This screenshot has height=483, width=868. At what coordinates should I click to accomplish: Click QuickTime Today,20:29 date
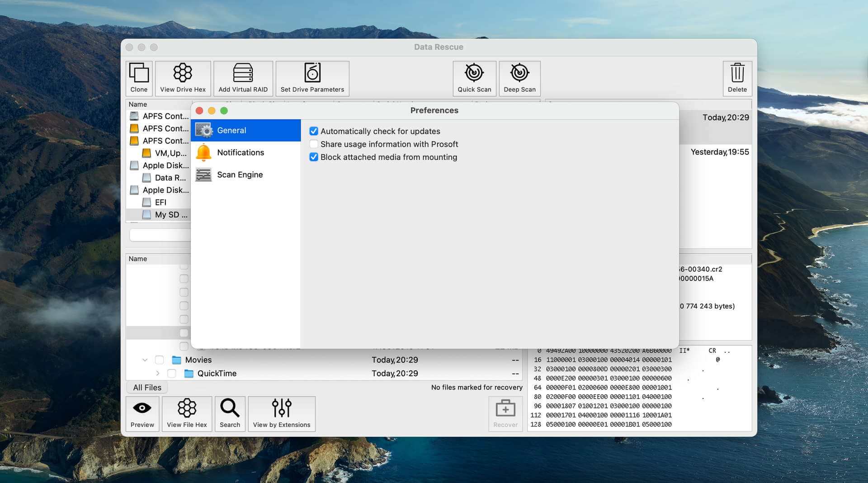tap(395, 374)
